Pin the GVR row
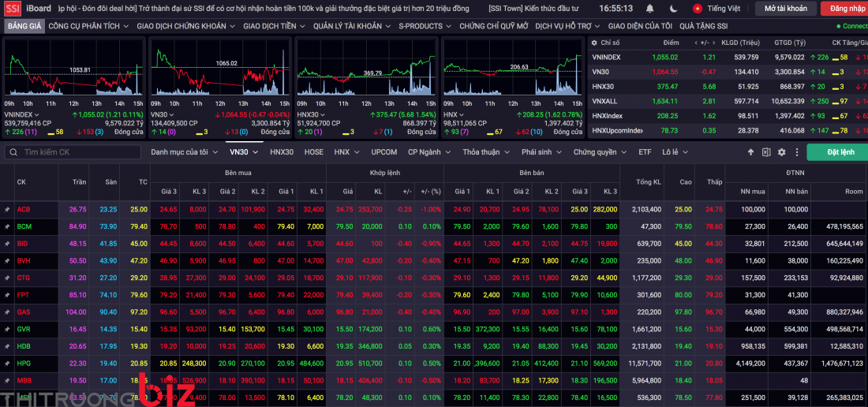 tap(7, 330)
